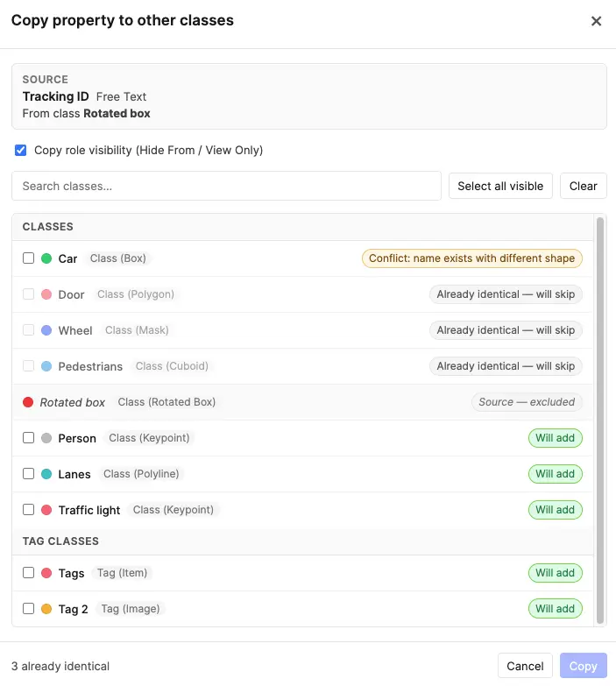Select the Door class name
Image resolution: width=616 pixels, height=686 pixels.
[x=71, y=294]
